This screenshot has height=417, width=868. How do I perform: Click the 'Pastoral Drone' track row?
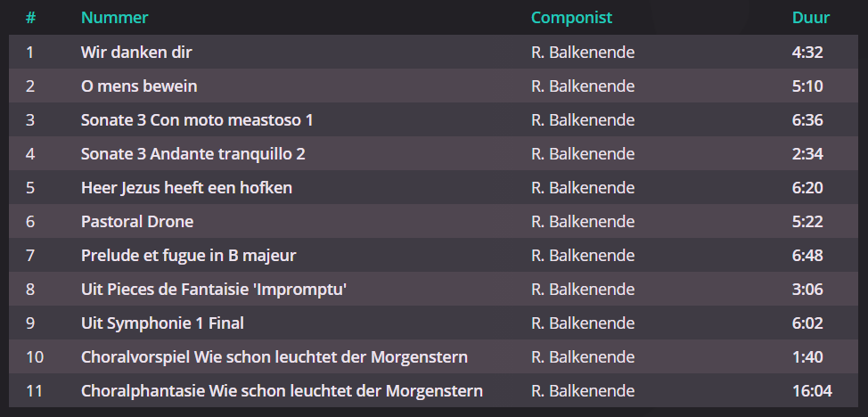pos(433,222)
